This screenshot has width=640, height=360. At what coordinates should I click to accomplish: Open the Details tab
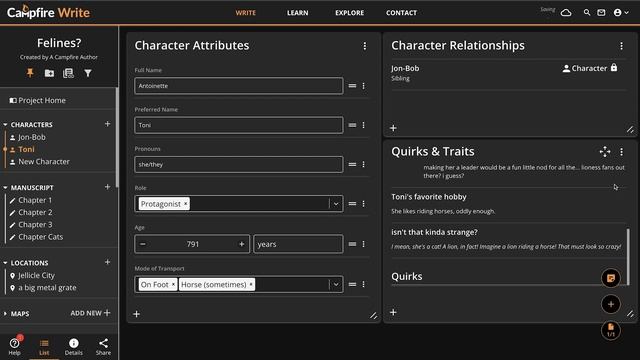pyautogui.click(x=73, y=347)
